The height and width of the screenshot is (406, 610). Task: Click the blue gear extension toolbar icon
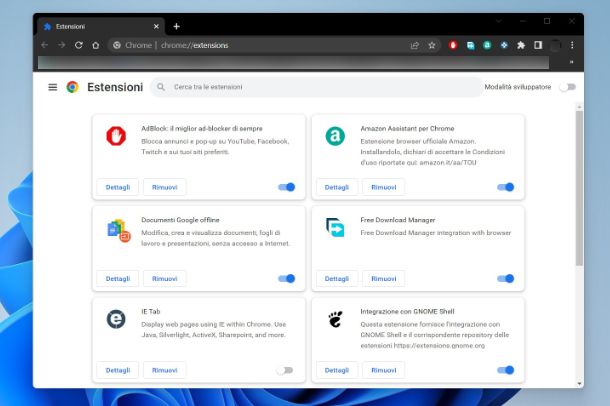point(504,45)
